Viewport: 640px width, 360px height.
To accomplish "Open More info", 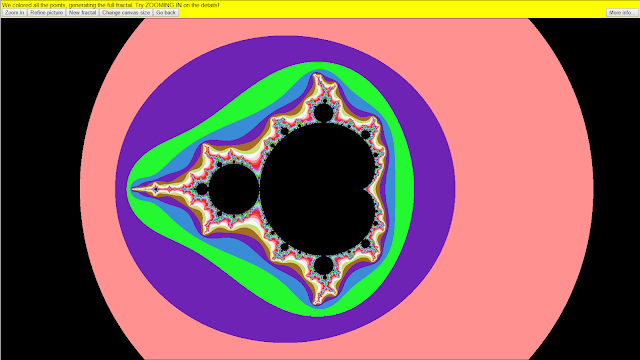I will 621,13.
